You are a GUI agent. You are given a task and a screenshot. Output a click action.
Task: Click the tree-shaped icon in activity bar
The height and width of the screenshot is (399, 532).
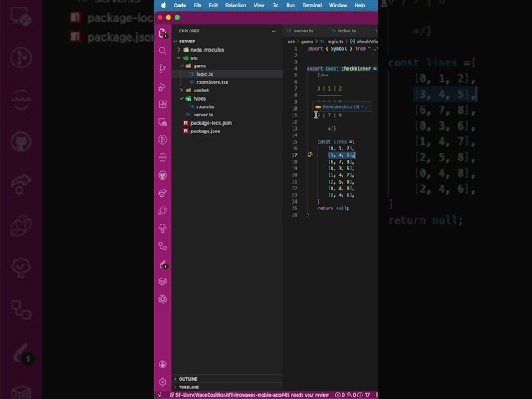click(x=163, y=228)
